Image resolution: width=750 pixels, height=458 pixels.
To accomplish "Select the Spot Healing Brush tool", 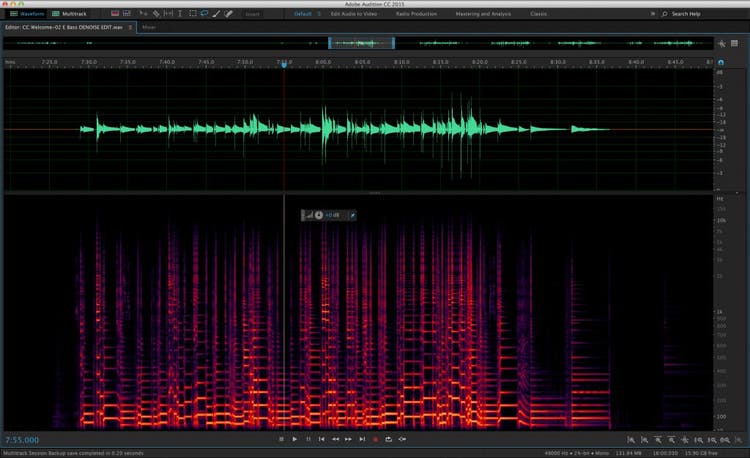I will (229, 14).
